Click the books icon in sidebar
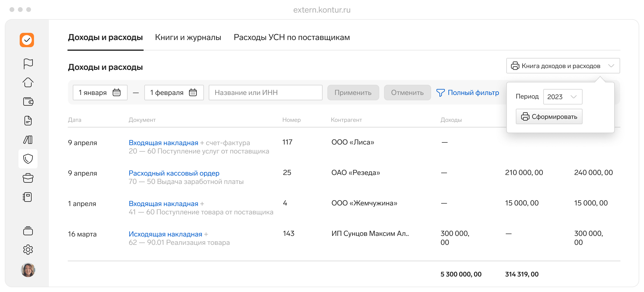This screenshot has height=292, width=644. (x=28, y=140)
